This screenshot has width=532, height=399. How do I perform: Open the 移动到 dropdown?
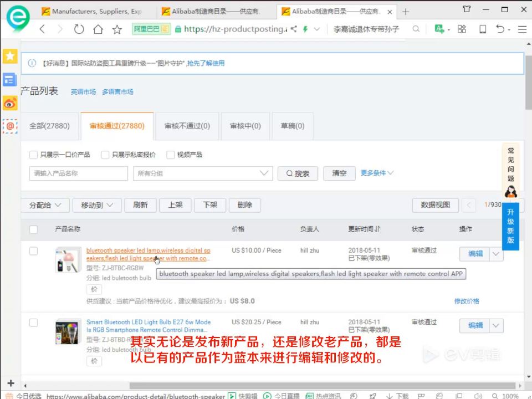click(x=97, y=205)
